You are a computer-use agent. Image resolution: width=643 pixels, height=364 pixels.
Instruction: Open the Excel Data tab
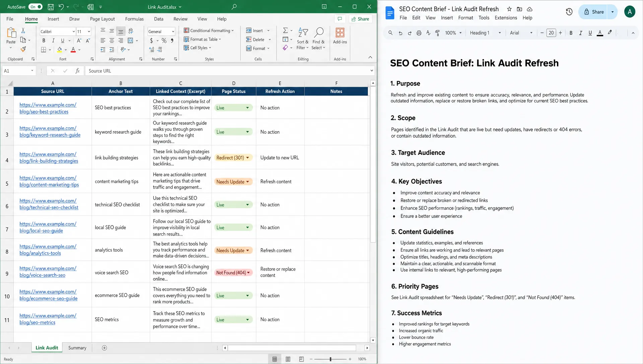click(x=158, y=19)
